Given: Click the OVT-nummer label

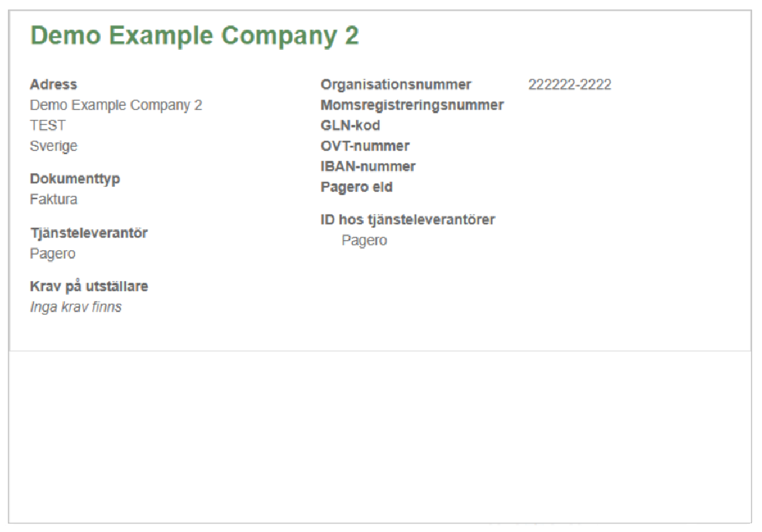Looking at the screenshot, I should click(x=365, y=146).
